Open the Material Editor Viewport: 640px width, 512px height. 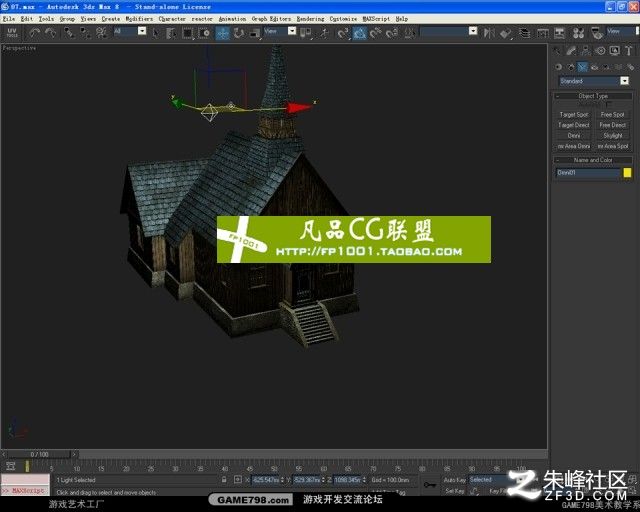tap(578, 33)
